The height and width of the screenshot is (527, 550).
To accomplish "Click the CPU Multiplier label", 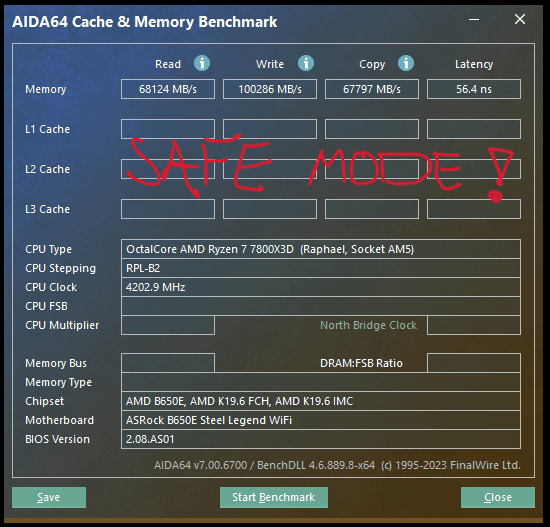I will (62, 325).
